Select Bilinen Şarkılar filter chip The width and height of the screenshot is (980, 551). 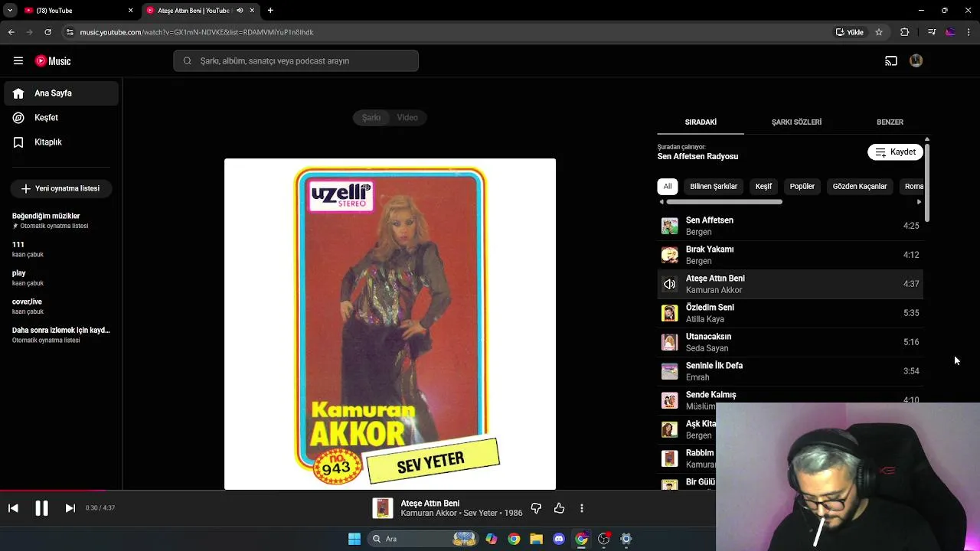(714, 187)
